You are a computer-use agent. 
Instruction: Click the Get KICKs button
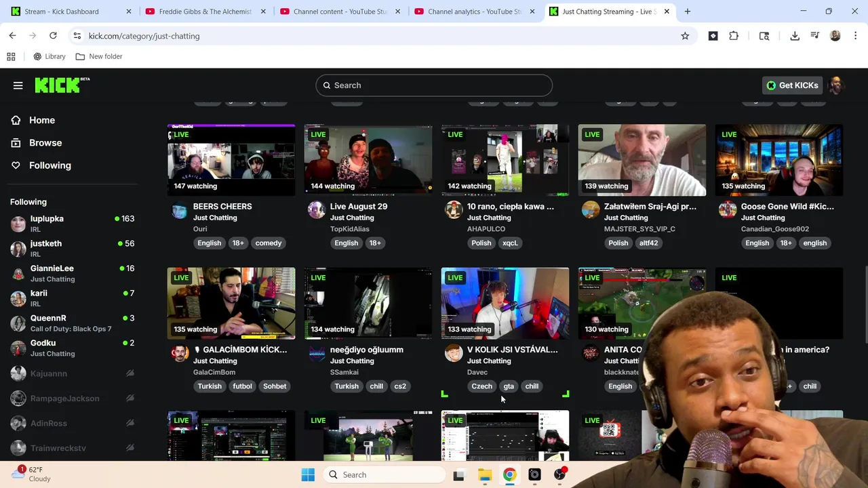[791, 85]
